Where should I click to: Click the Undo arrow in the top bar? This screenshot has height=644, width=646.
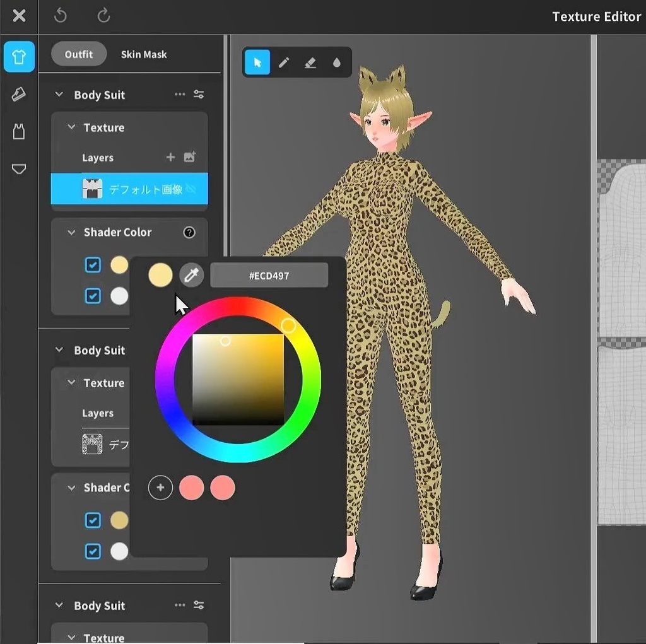[61, 16]
